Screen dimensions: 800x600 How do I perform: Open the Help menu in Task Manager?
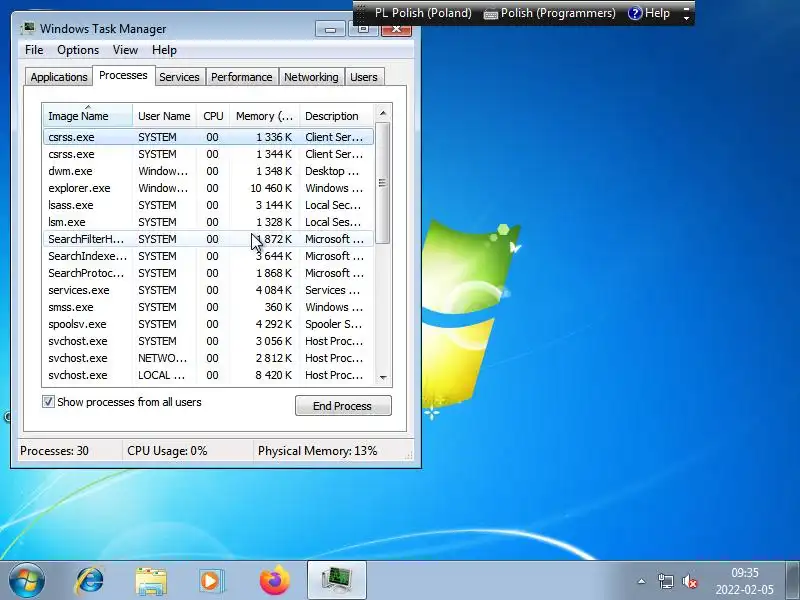(x=164, y=50)
